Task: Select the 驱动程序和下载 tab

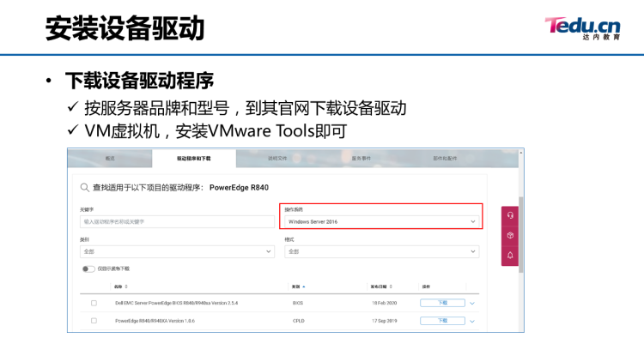Action: (x=194, y=159)
